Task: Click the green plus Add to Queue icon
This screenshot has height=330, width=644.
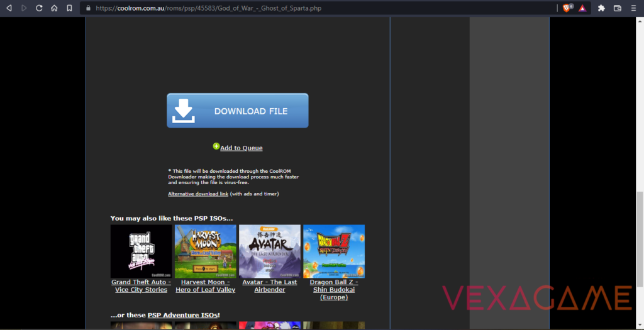Action: [216, 146]
